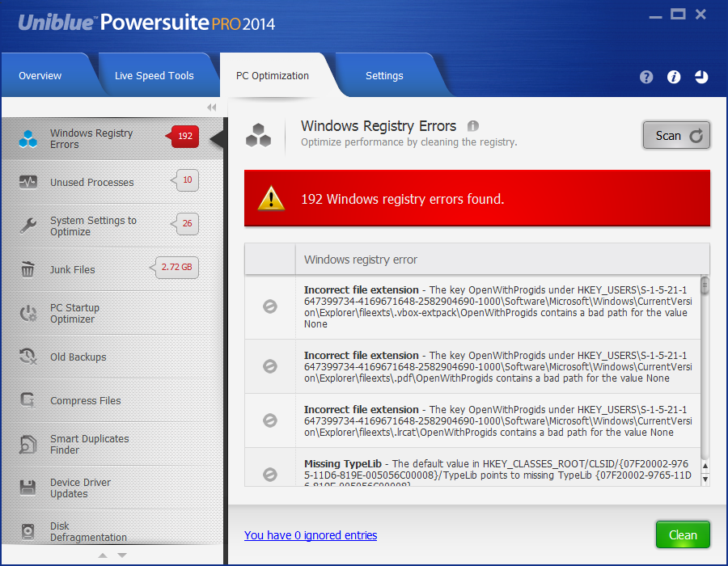Click the PC Startup Optimizer power icon
This screenshot has height=566, width=728.
coord(28,313)
